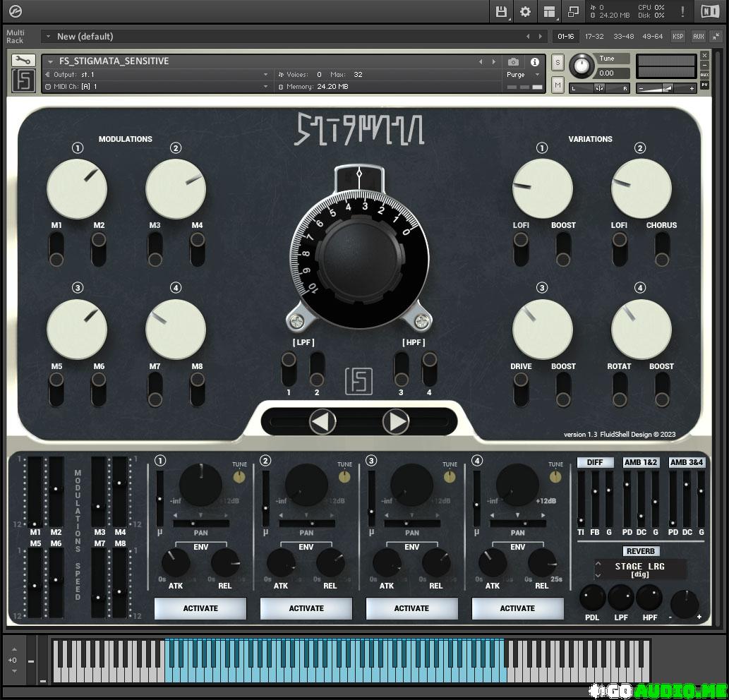The width and height of the screenshot is (729, 700).
Task: Click the Tune value 0.00 field
Action: tap(613, 73)
